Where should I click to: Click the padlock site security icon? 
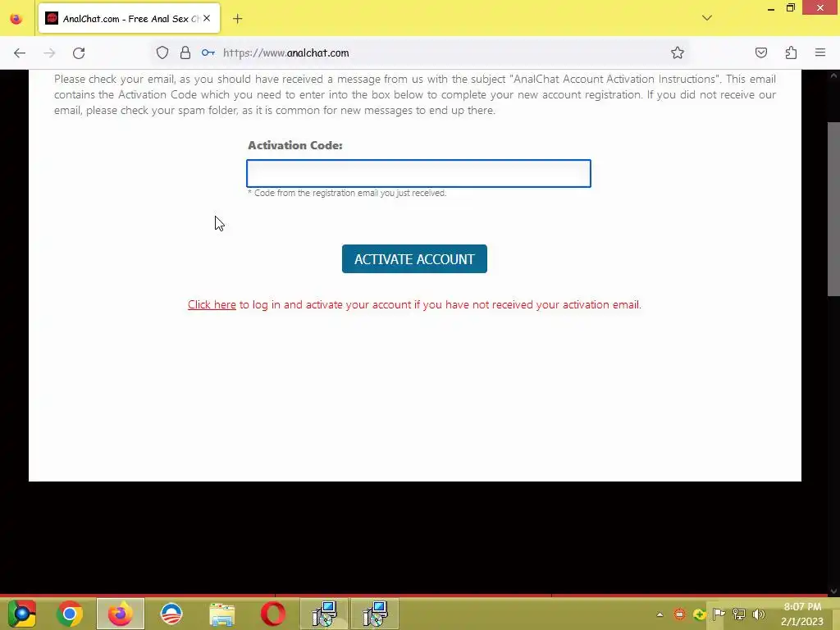(x=185, y=52)
